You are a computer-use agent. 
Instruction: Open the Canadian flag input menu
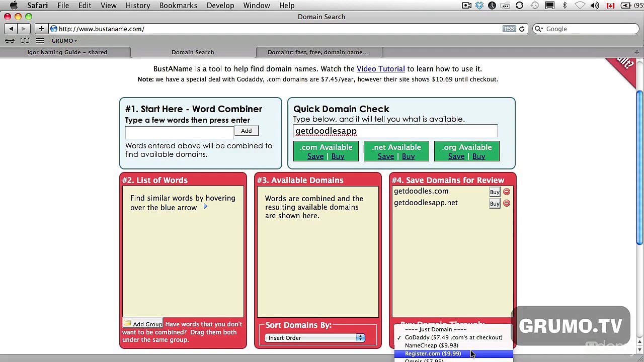[x=610, y=6]
